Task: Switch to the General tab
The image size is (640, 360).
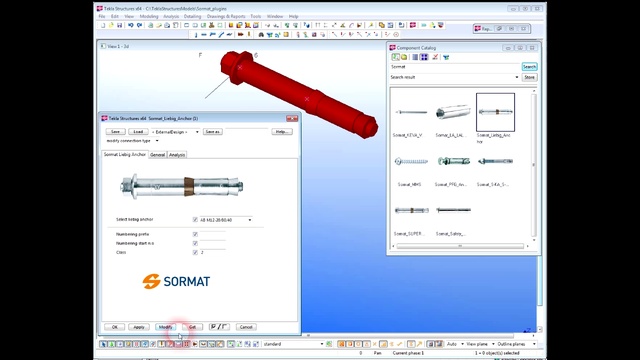Action: coord(158,155)
